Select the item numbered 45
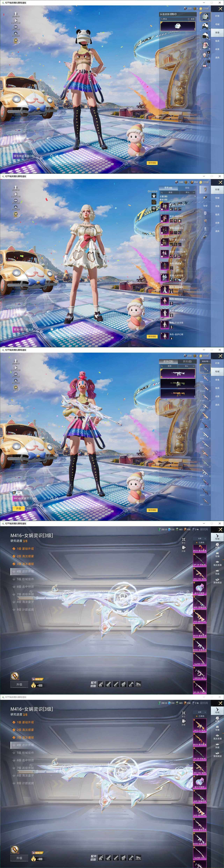This screenshot has width=224, height=868. coord(205,54)
